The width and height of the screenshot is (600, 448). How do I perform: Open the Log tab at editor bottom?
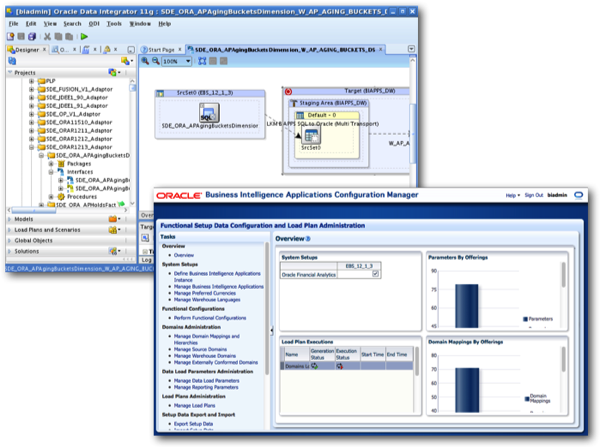147,260
